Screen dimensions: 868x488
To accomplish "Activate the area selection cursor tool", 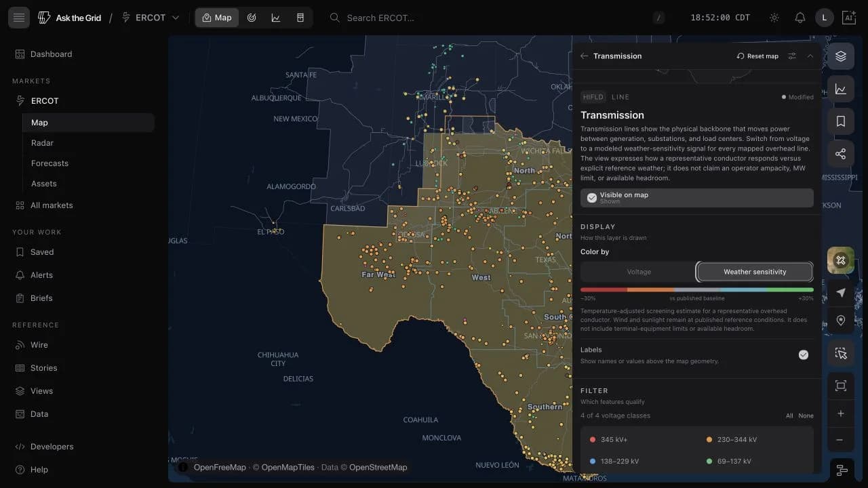I will coord(841,354).
